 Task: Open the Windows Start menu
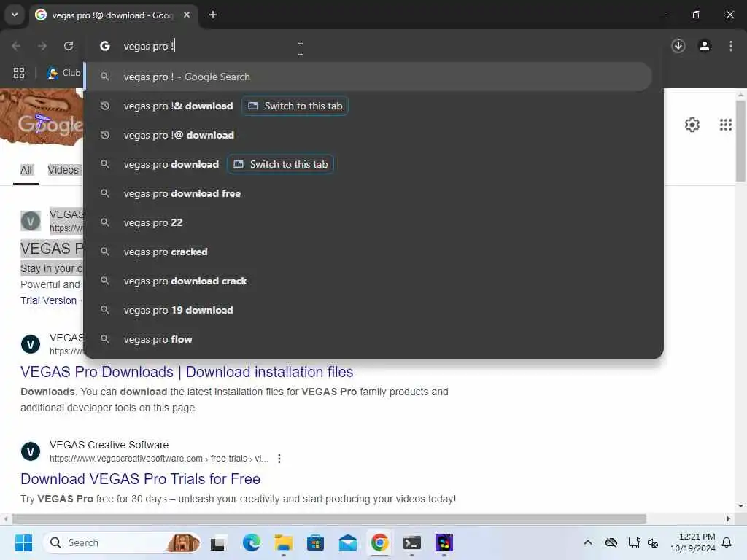(x=23, y=542)
